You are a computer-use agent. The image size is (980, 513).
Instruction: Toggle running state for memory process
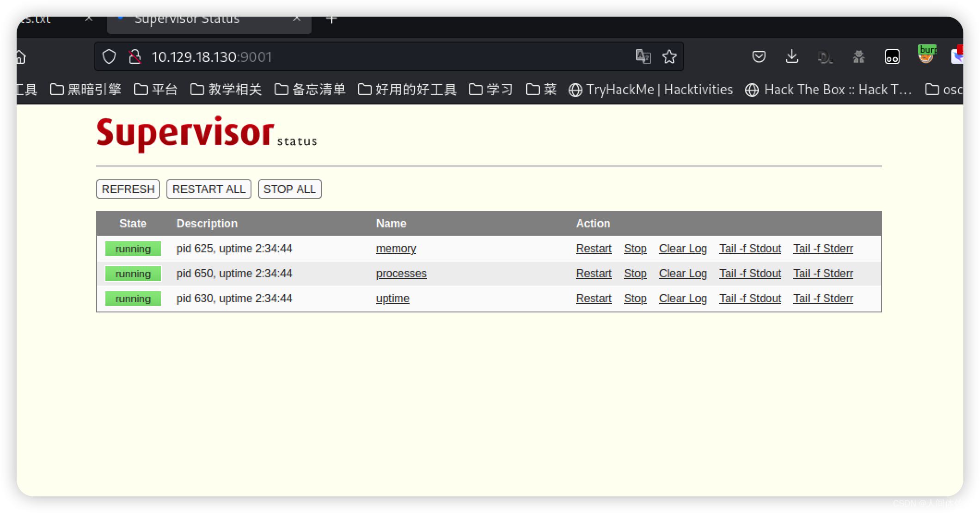coord(635,248)
